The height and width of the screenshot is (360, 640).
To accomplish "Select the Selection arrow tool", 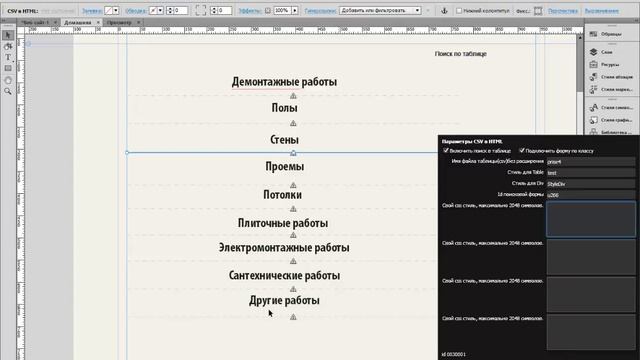I will pyautogui.click(x=8, y=36).
